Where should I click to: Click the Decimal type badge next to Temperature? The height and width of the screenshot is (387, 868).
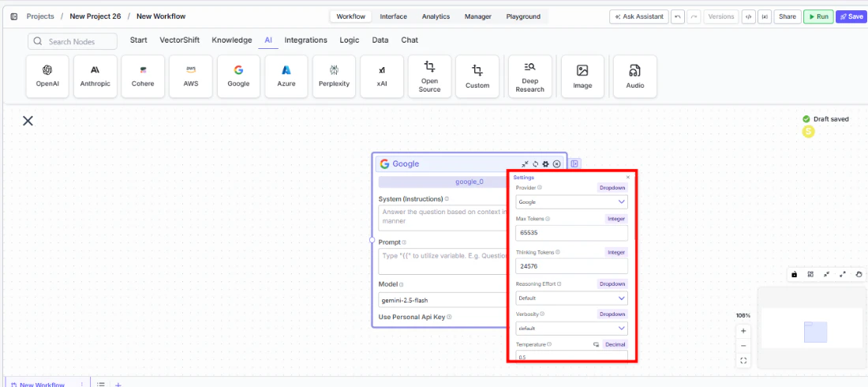pos(615,344)
